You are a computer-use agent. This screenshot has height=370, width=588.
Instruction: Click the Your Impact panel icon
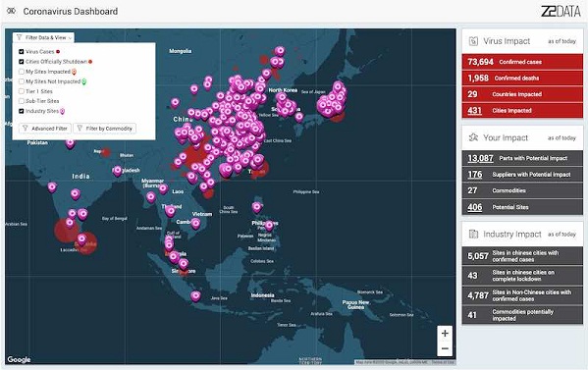click(x=473, y=137)
